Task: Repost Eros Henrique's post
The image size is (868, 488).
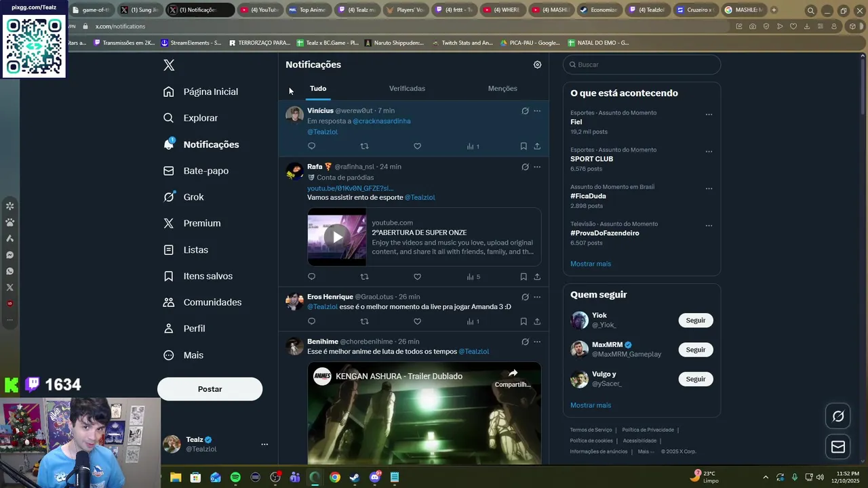Action: (364, 321)
